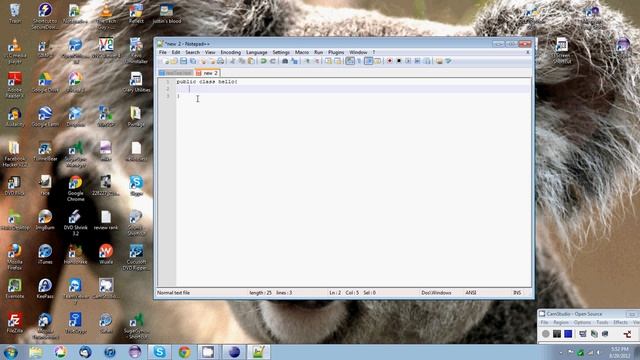
Task: Toggle Word wrap in Notepad++ toolbar
Action: [350, 61]
